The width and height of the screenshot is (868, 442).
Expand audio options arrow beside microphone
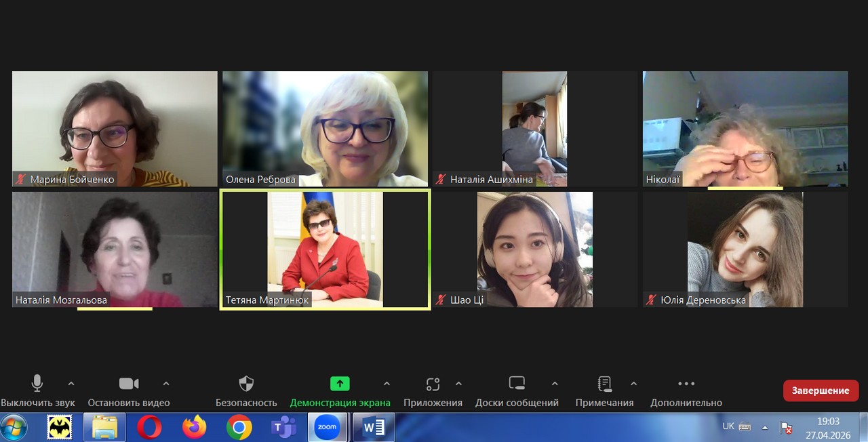tap(71, 383)
